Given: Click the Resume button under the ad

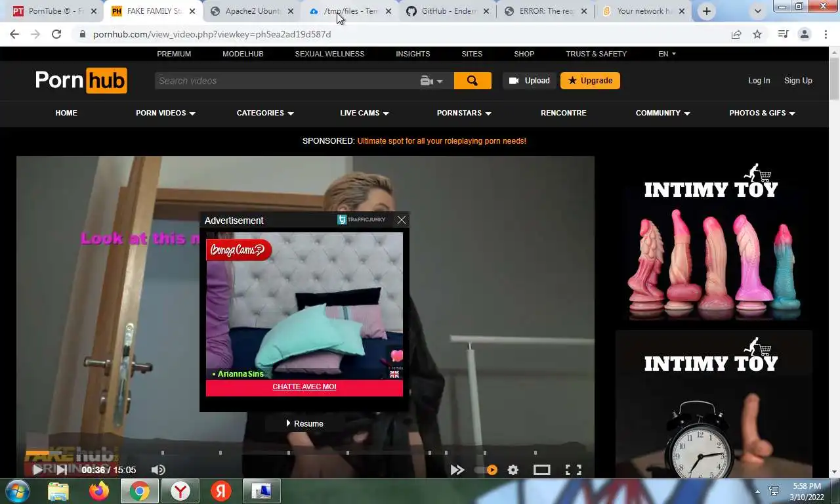Looking at the screenshot, I should (x=304, y=423).
